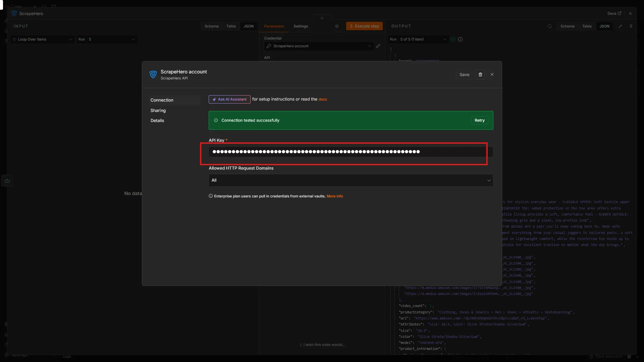The height and width of the screenshot is (362, 644).
Task: Select Schema view in OUTPUT panel
Action: pos(568,26)
